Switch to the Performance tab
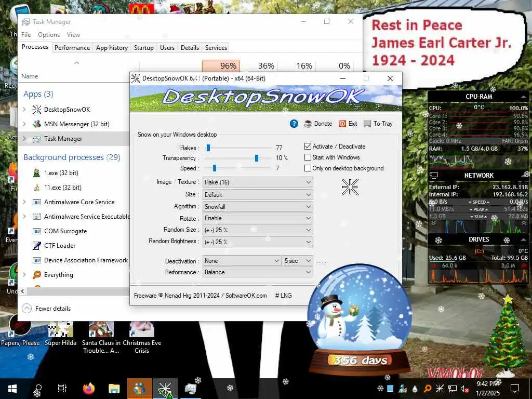Viewport: 532px width, 399px height. tap(72, 48)
